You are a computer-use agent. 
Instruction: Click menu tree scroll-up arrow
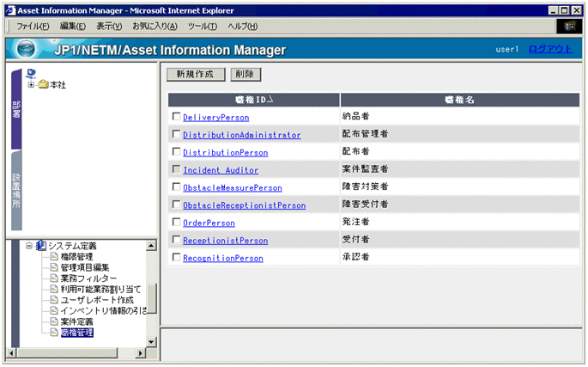point(151,246)
